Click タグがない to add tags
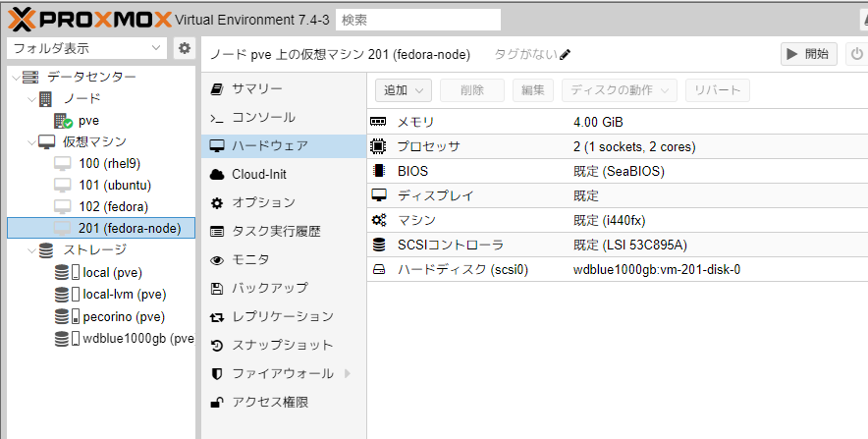This screenshot has width=868, height=439. click(x=525, y=54)
